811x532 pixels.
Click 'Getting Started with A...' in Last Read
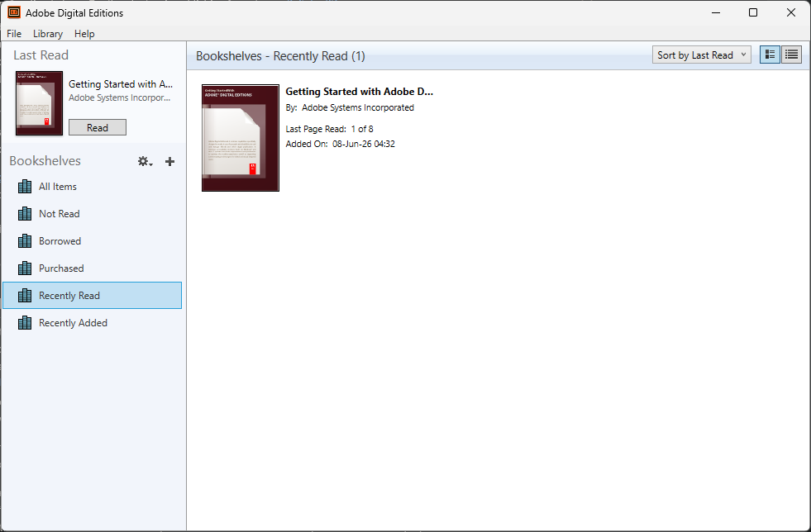121,84
